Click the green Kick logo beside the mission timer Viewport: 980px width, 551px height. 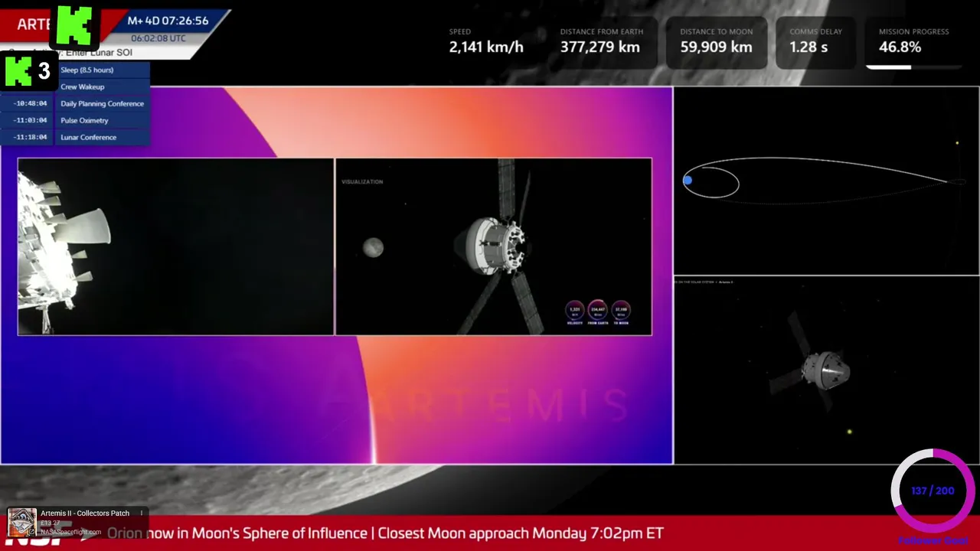coord(74,25)
